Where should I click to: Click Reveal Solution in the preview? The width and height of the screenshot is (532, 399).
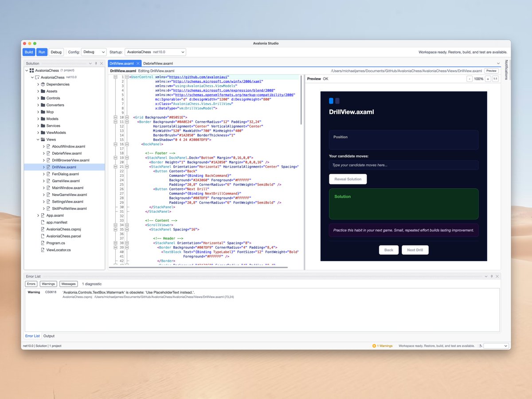click(x=348, y=179)
